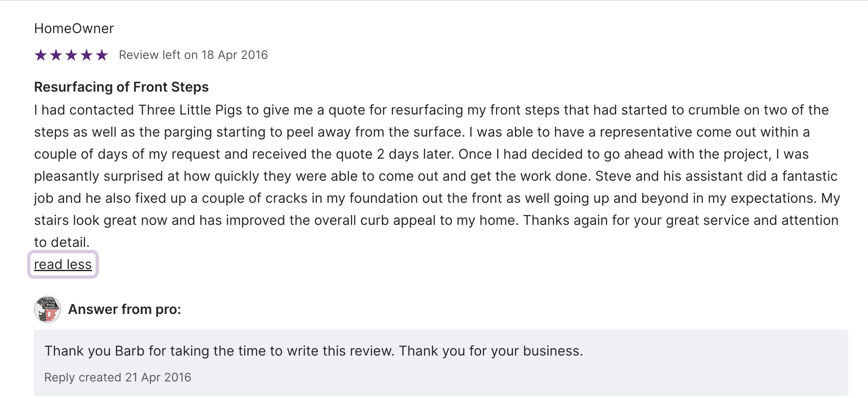Open the Three Little Pigs pro avatar

[x=48, y=309]
